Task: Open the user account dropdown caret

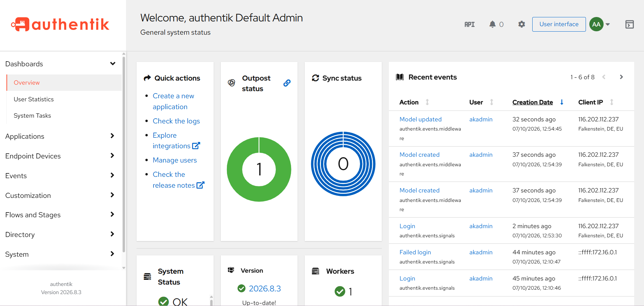Action: pyautogui.click(x=608, y=24)
